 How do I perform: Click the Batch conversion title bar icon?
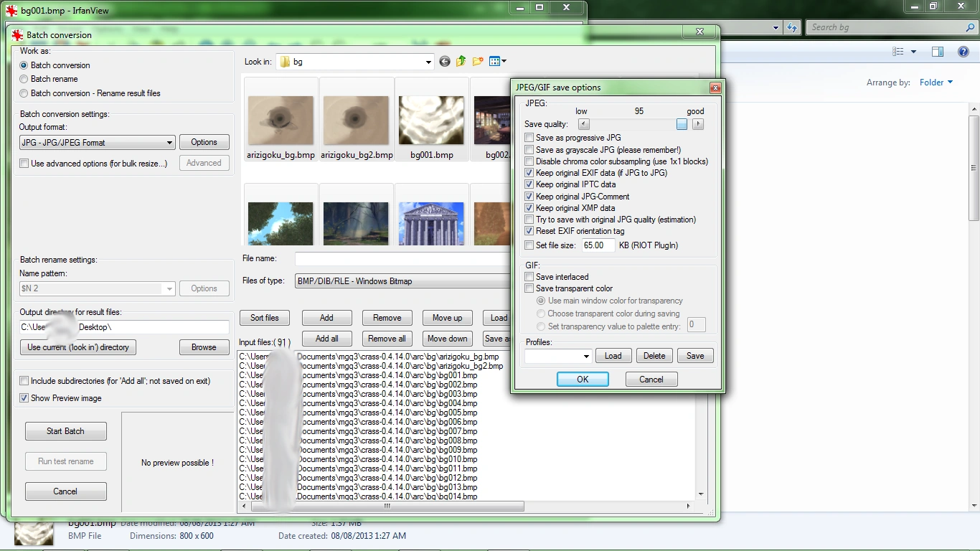18,35
